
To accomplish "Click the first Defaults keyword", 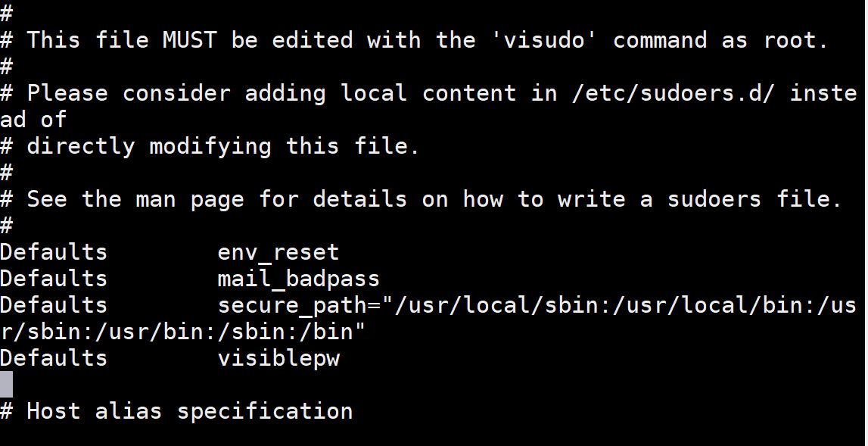I will coord(54,252).
